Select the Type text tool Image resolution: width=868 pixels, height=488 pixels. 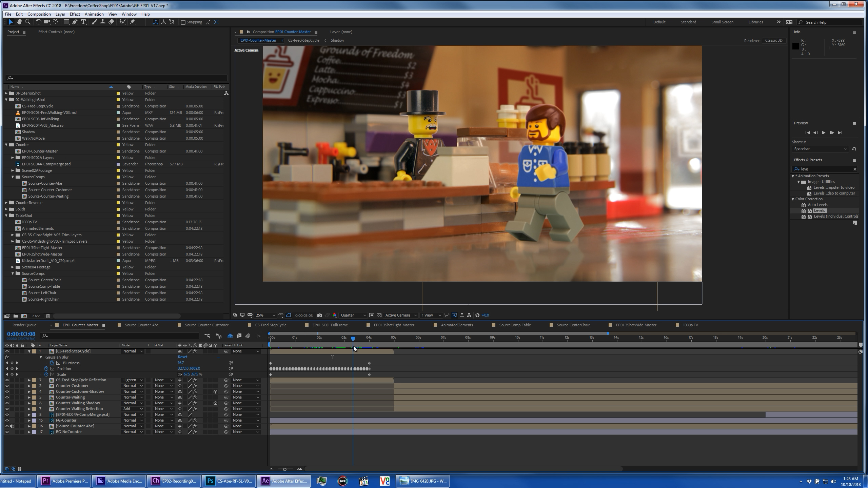83,22
